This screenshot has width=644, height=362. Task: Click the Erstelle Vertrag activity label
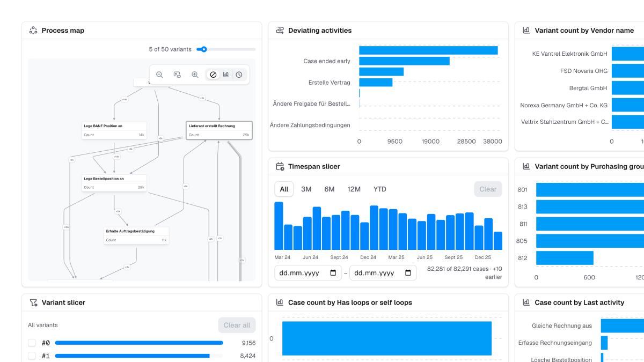[x=330, y=83]
